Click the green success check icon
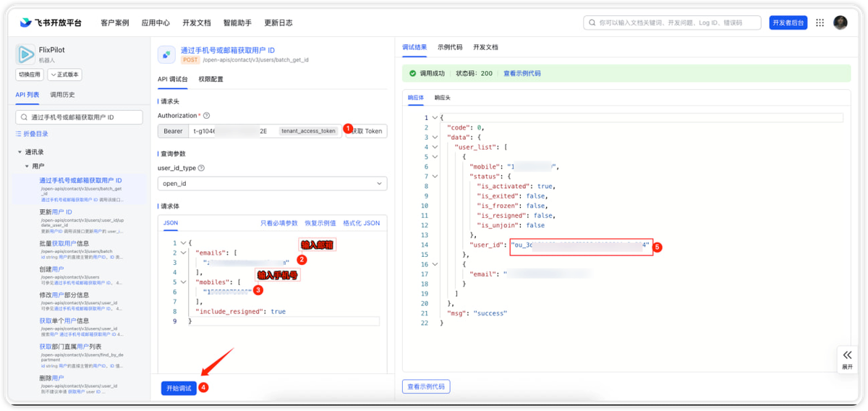The image size is (868, 411). pyautogui.click(x=413, y=73)
